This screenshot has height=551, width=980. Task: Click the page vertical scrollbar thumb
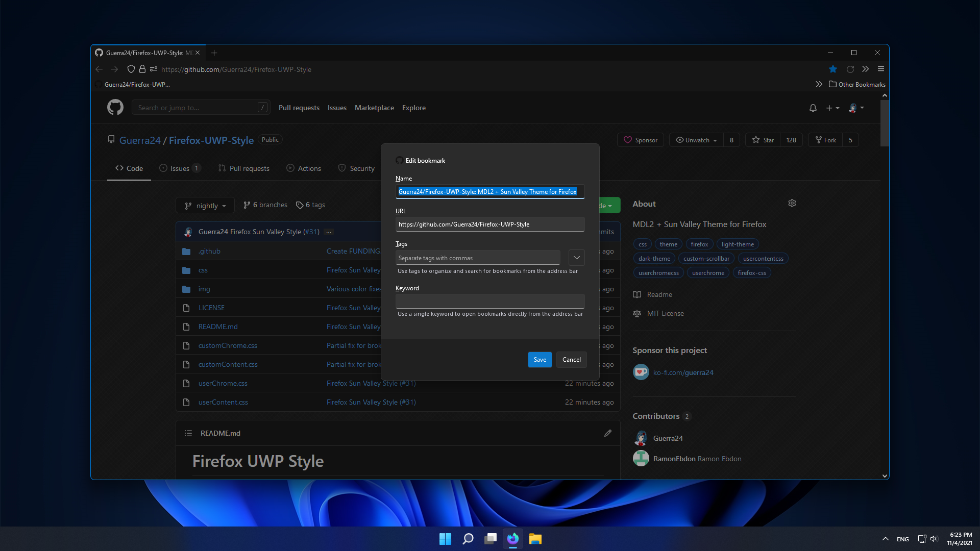885,122
